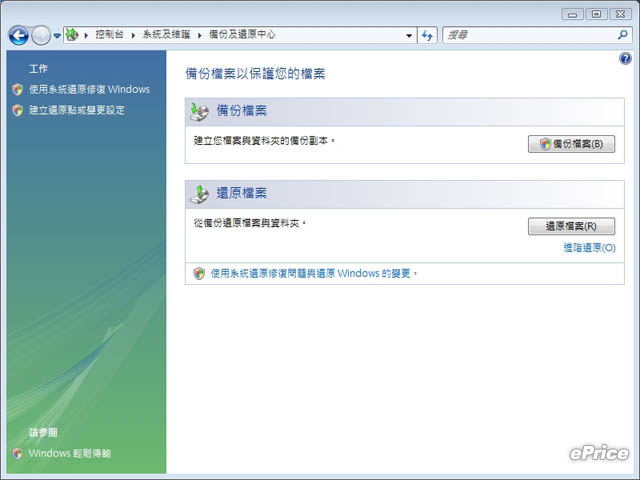Open Windows 輕鬆傳輸 link in sidebar
640x480 pixels.
[x=70, y=453]
